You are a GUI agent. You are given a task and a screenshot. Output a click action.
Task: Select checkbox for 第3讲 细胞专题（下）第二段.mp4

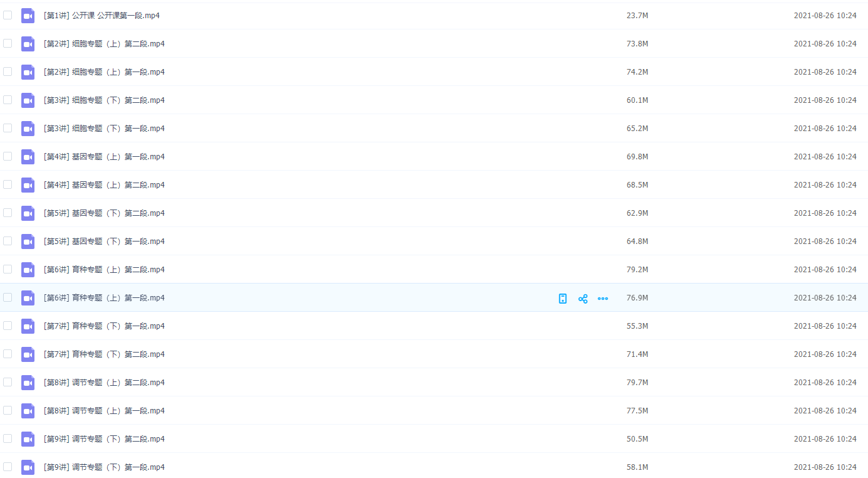coord(8,100)
